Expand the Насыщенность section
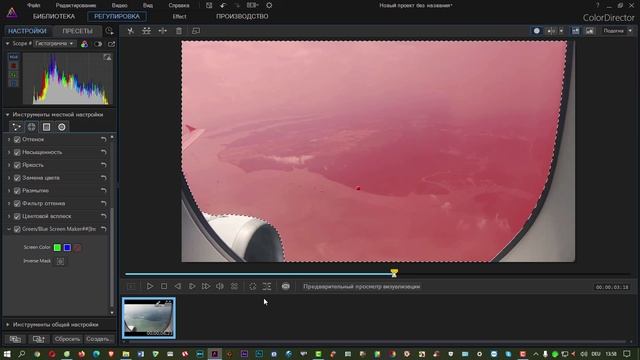Viewport: 640px width, 360px height. click(x=9, y=152)
